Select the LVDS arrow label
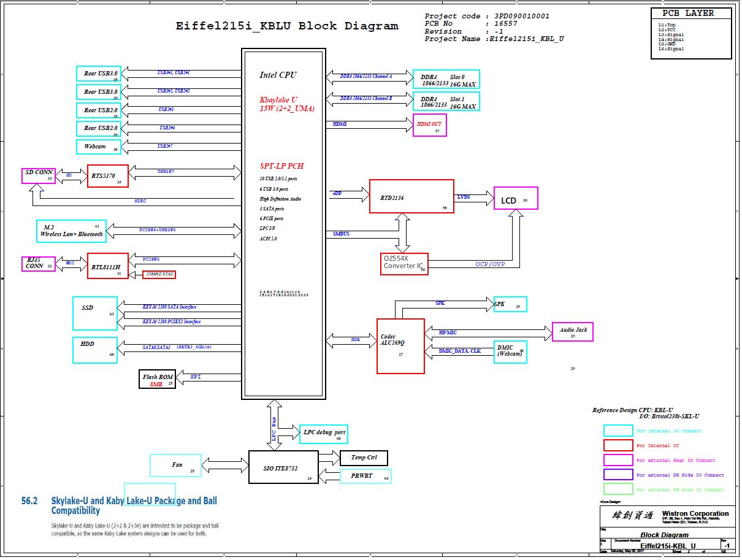The height and width of the screenshot is (560, 742). click(x=464, y=197)
